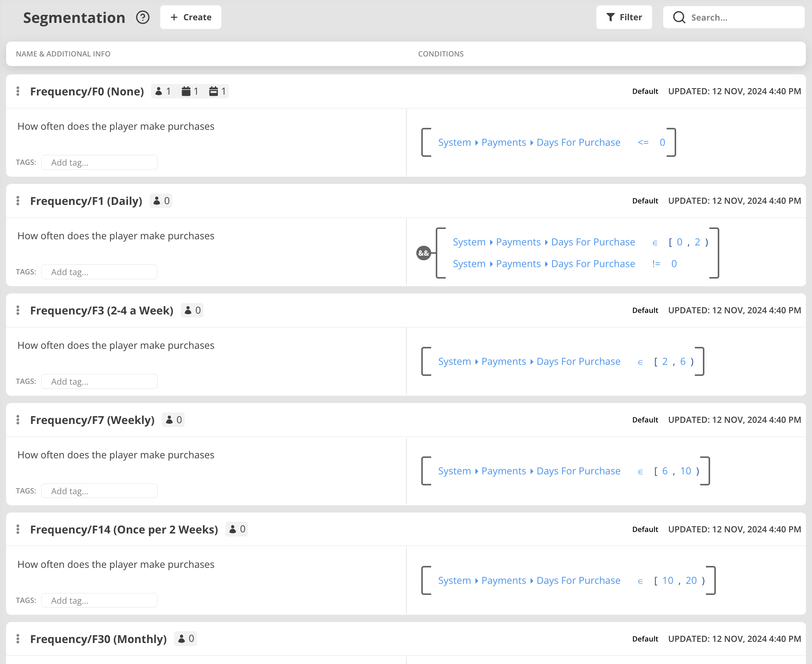This screenshot has width=812, height=664.
Task: Click the && operator badge in F1 conditions
Action: pos(424,253)
